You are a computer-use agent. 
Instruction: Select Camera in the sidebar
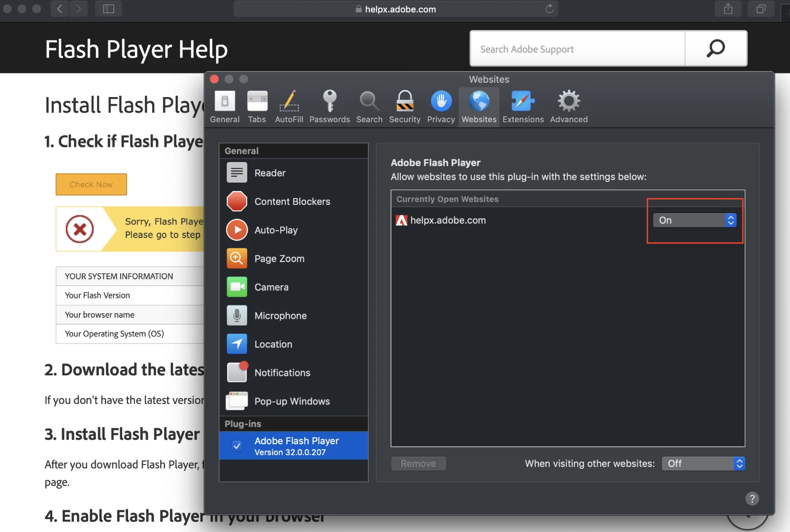coord(294,287)
